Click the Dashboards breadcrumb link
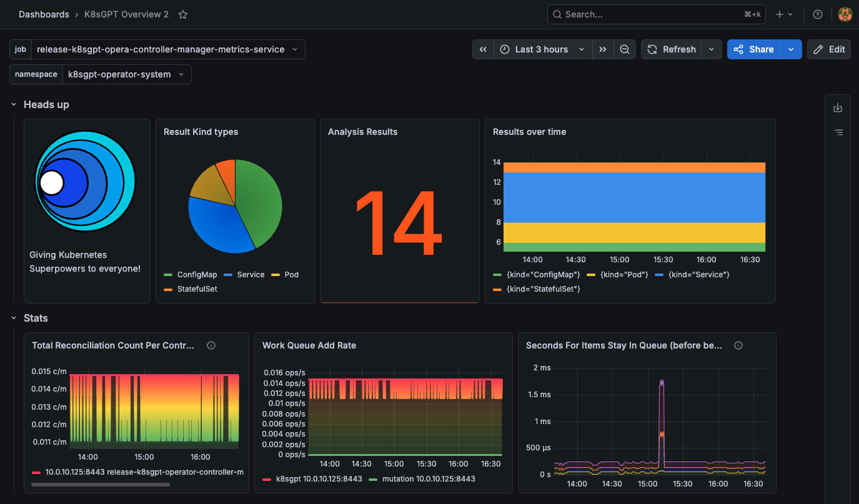The image size is (859, 504). (x=44, y=14)
